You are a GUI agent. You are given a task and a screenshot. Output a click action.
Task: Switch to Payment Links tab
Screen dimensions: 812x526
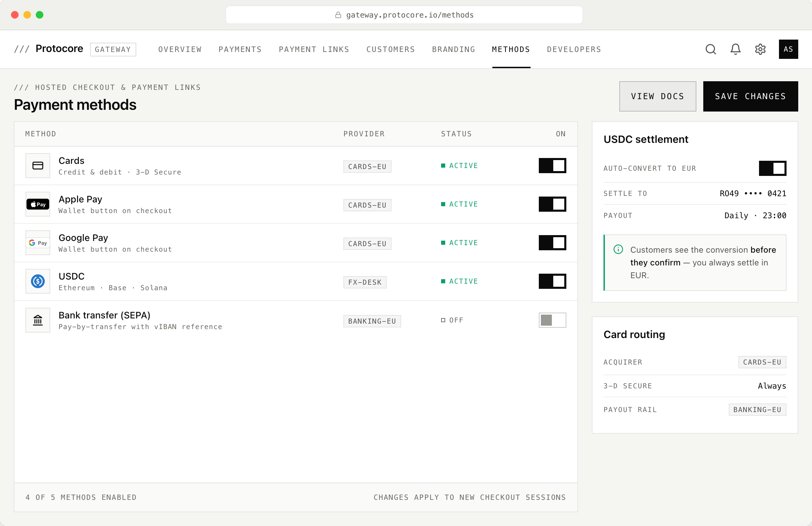(314, 49)
